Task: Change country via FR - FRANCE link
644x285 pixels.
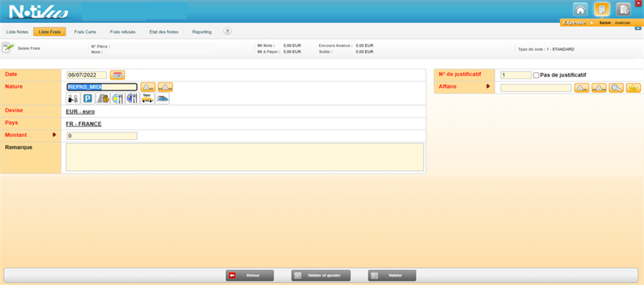Action: point(83,124)
